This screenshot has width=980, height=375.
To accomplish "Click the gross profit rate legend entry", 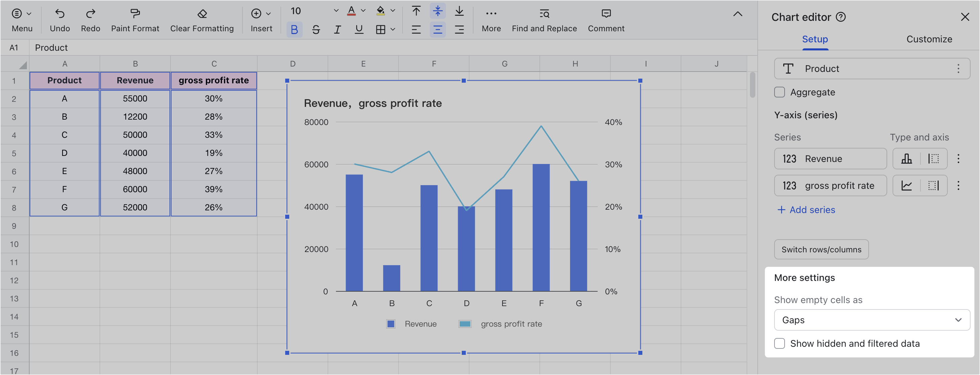I will tap(500, 324).
